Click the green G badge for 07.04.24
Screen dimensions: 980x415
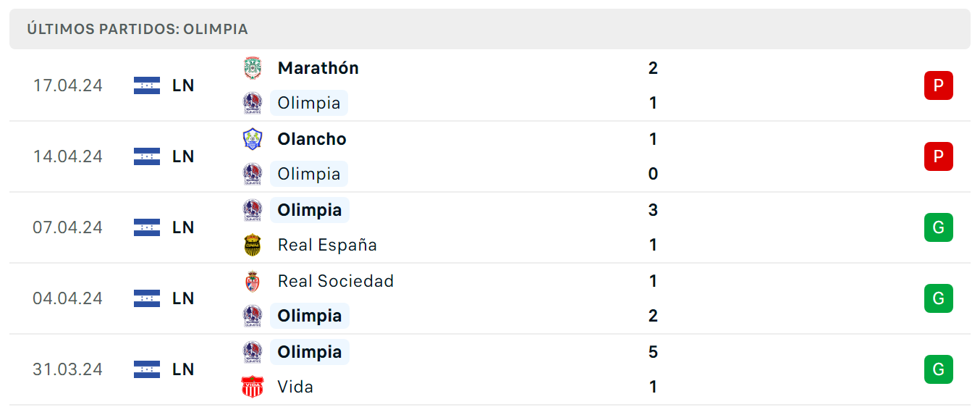[939, 227]
